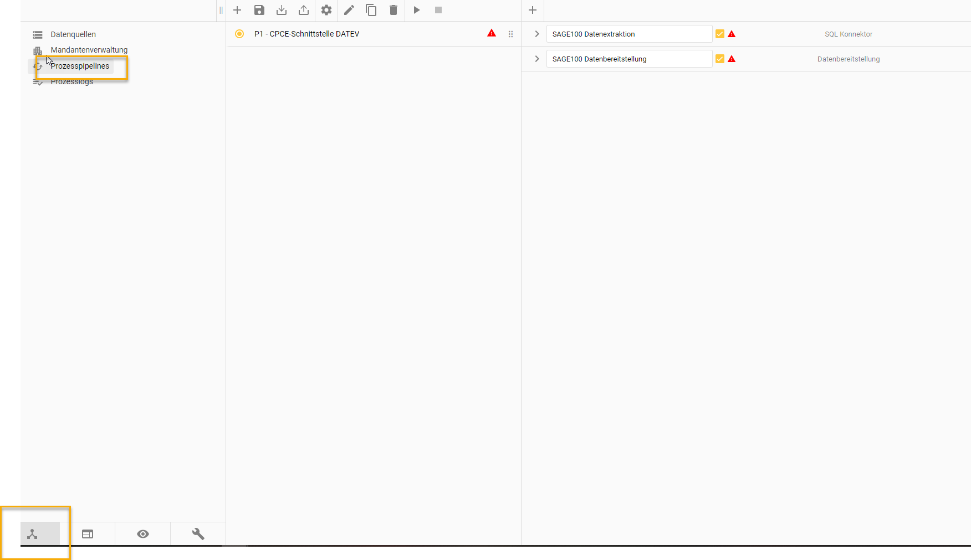Click the add pipeline plus icon

pos(237,10)
